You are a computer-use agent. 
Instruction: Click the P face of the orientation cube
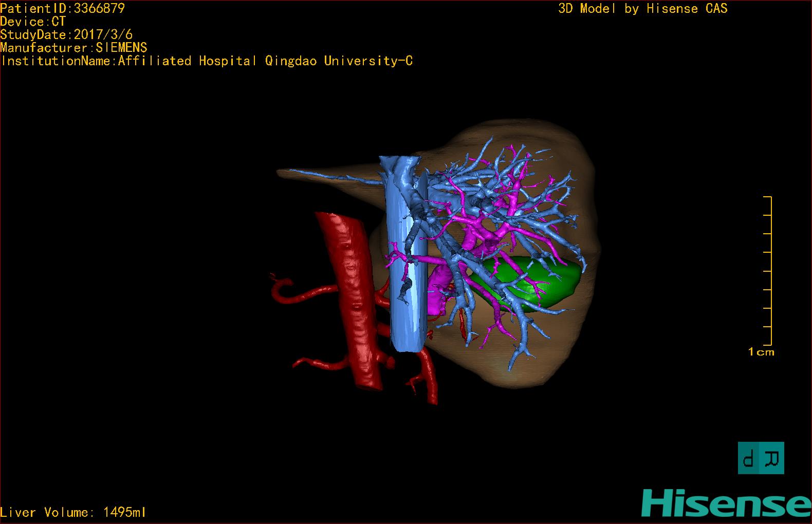pyautogui.click(x=749, y=458)
